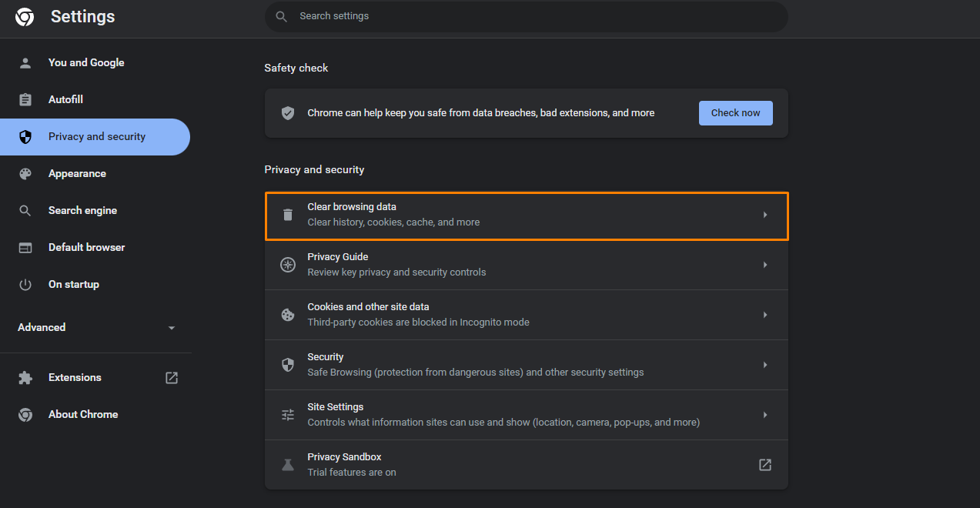Open Clear browsing data arrow
980x508 pixels.
(765, 215)
